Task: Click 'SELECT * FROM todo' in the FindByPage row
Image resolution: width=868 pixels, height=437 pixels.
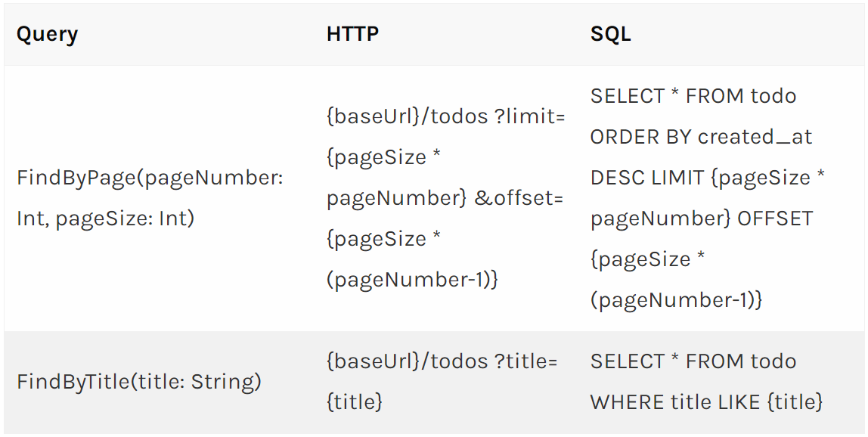Action: pyautogui.click(x=693, y=96)
